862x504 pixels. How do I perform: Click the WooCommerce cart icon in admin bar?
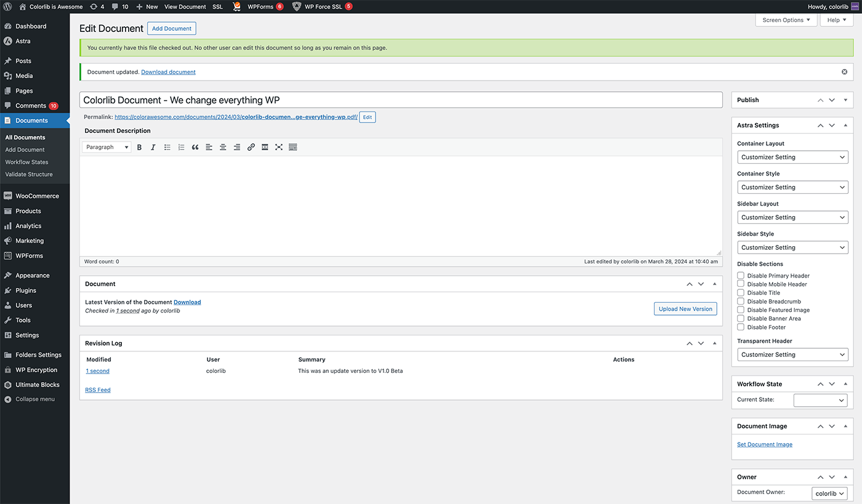(x=237, y=7)
